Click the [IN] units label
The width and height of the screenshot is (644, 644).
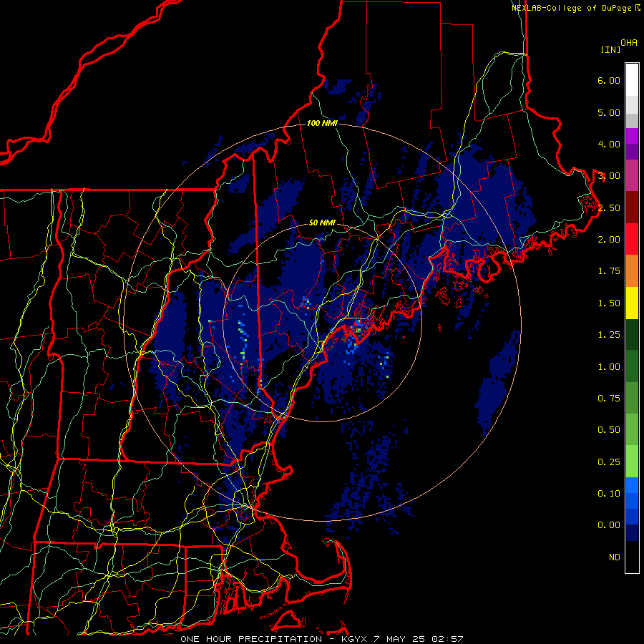[611, 49]
